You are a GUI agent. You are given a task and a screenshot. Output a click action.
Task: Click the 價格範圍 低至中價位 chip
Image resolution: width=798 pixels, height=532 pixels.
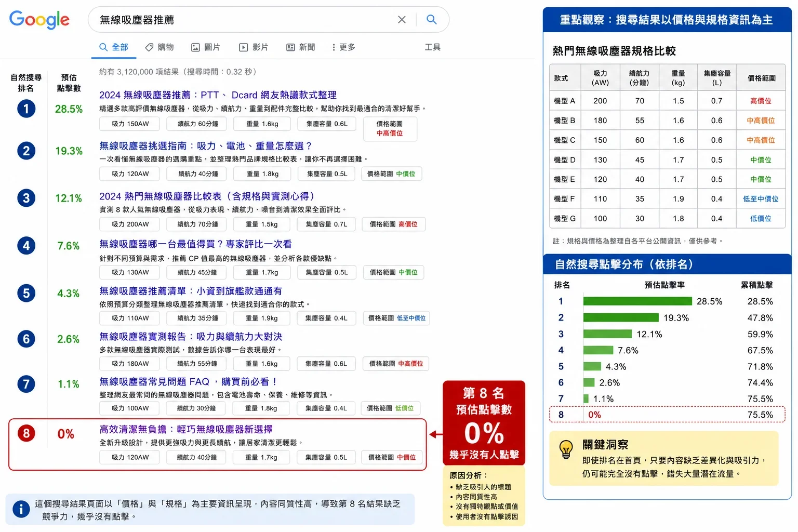[x=396, y=318]
